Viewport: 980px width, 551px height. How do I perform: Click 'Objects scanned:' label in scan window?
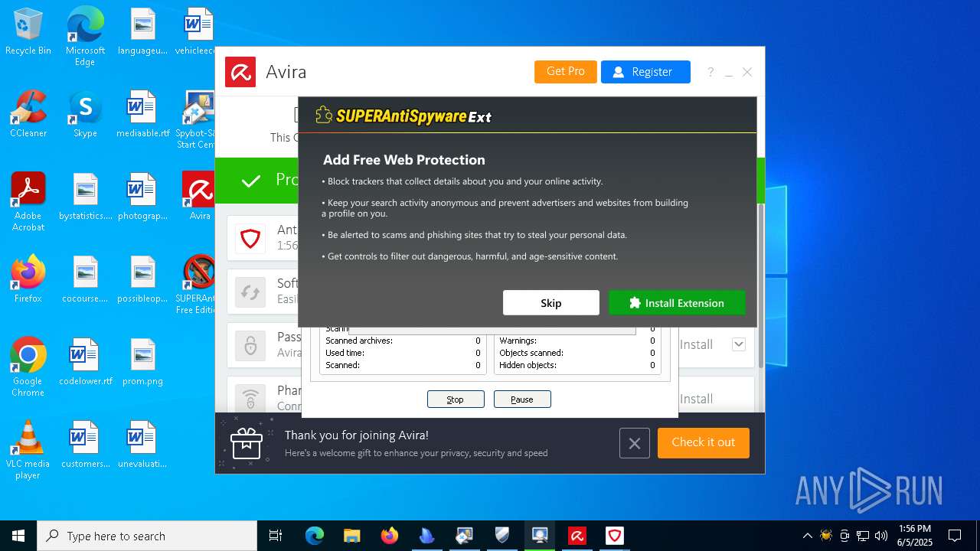point(531,353)
